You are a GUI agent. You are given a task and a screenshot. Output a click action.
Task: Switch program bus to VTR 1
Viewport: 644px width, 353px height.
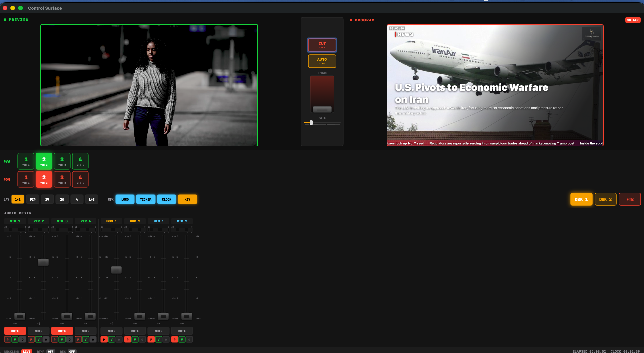tap(26, 179)
